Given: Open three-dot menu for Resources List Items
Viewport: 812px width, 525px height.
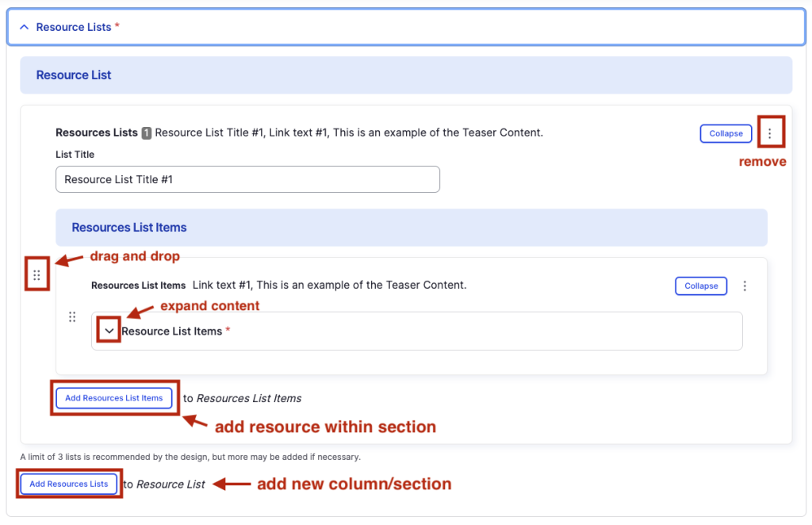Looking at the screenshot, I should [745, 285].
